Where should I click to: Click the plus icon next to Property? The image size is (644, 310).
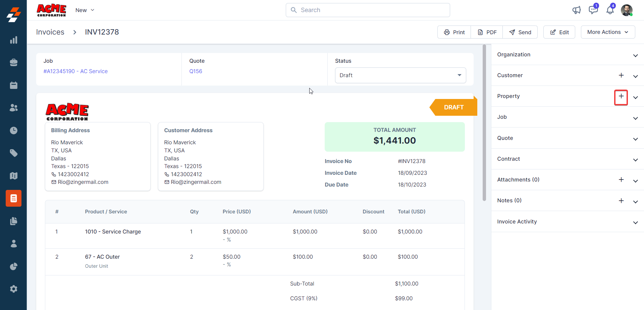click(621, 96)
